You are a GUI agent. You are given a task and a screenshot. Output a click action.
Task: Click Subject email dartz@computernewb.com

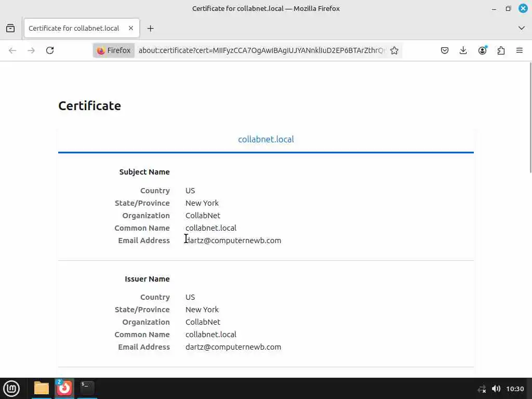233,241
